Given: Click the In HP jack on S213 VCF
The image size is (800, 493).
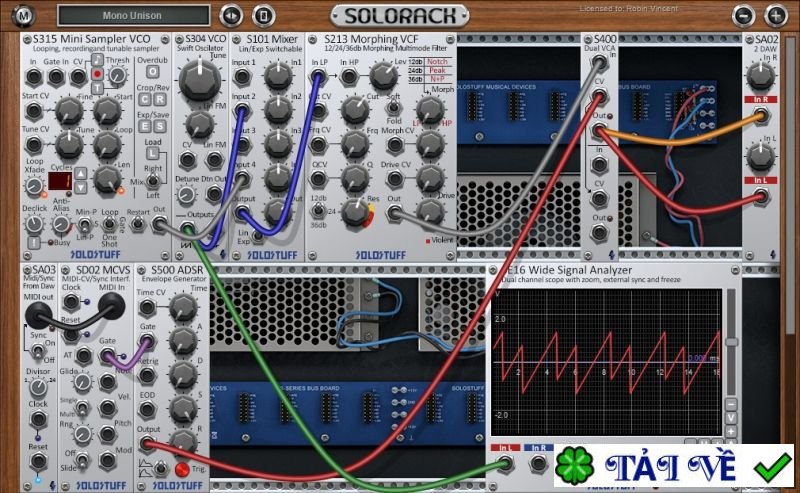Looking at the screenshot, I should 349,77.
